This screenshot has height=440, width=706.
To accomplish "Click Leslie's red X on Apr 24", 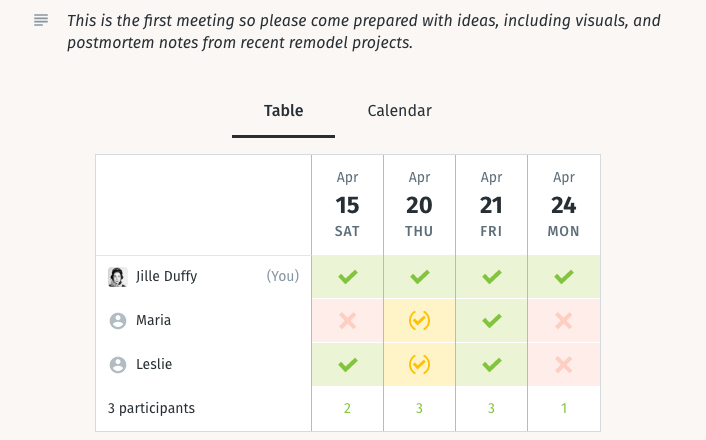I will tap(564, 364).
